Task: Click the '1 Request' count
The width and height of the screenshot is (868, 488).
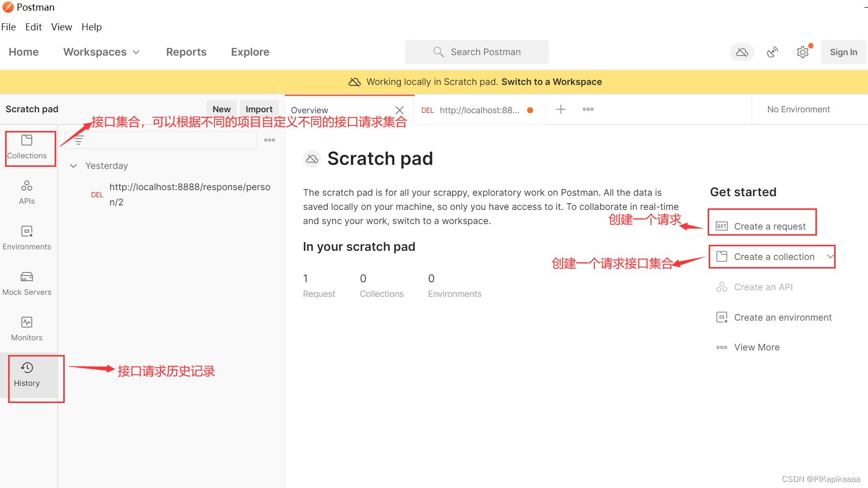Action: tap(319, 286)
